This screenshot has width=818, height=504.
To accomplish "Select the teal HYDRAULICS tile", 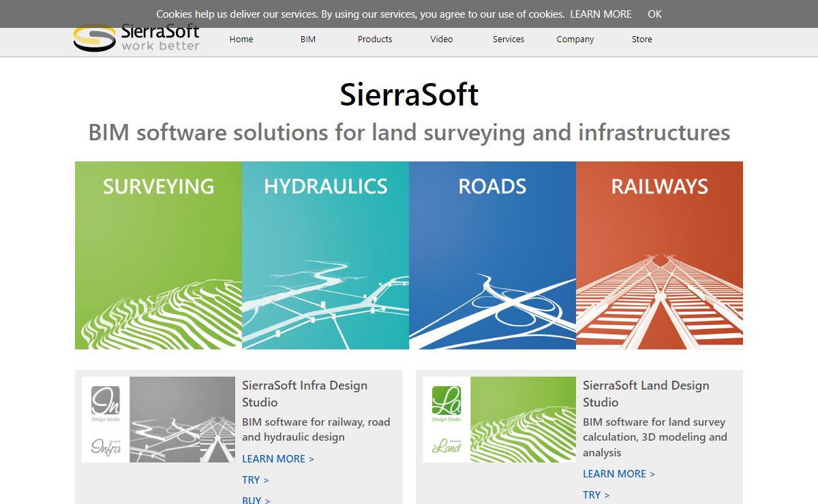I will point(325,255).
